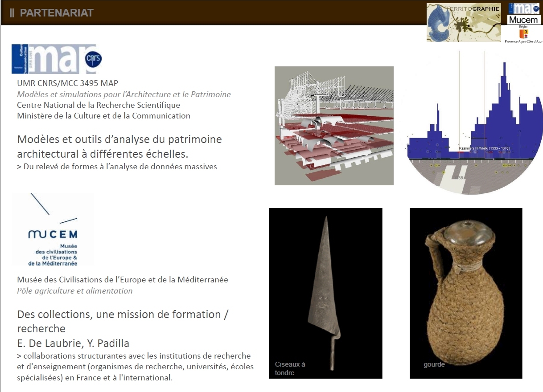This screenshot has height=392, width=543.
Task: Click the small Mucem label in header
Action: click(524, 20)
